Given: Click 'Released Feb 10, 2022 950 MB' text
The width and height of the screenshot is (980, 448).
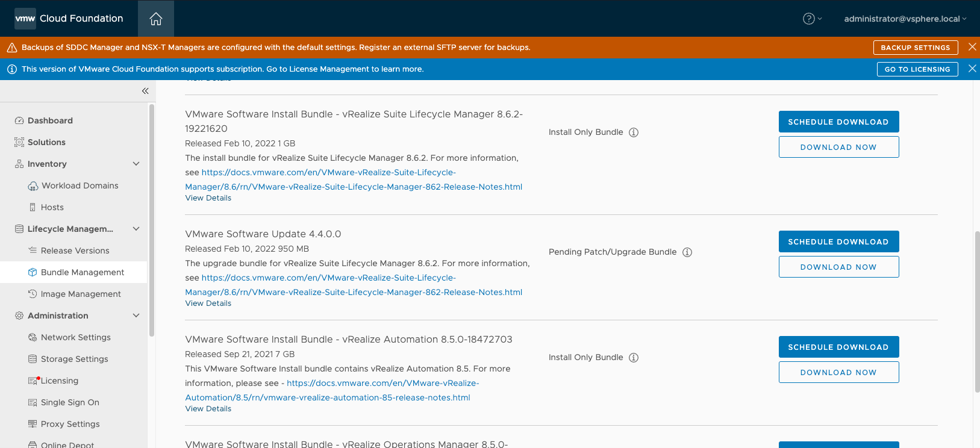Looking at the screenshot, I should tap(247, 249).
